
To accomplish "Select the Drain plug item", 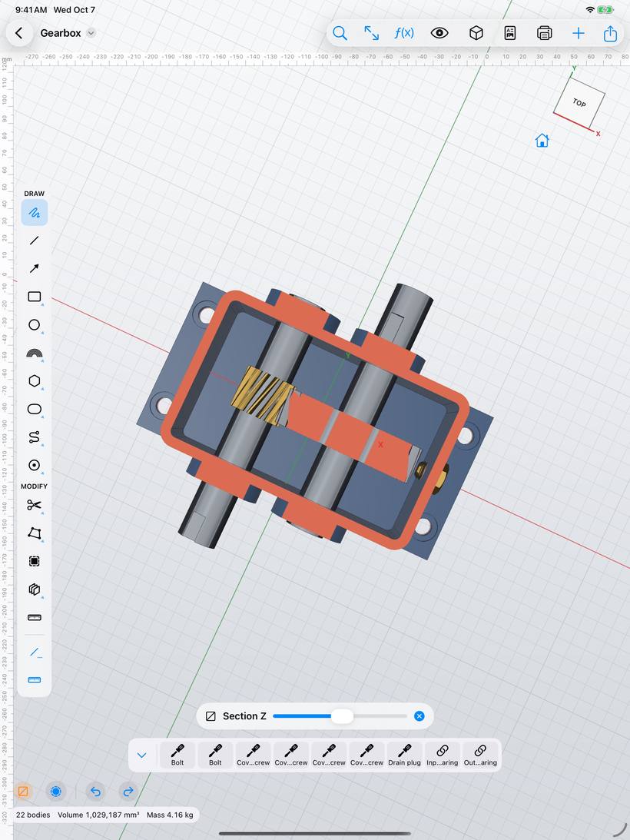I will [404, 755].
